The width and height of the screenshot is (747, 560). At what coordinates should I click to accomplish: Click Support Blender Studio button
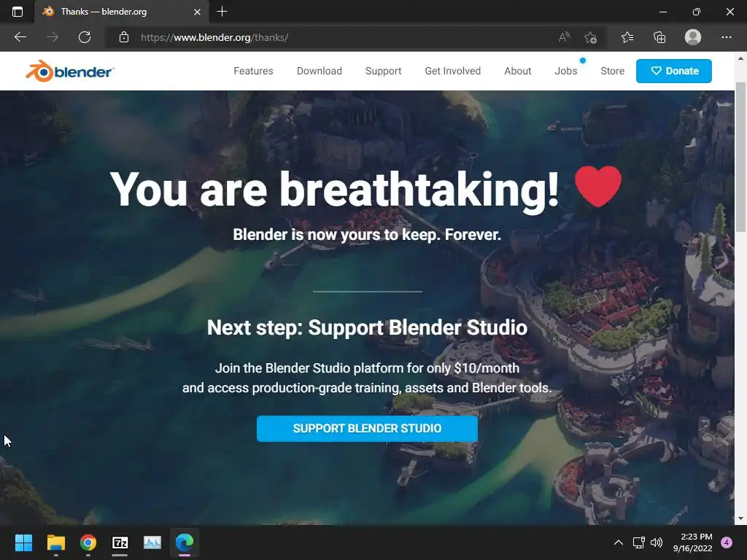click(368, 429)
